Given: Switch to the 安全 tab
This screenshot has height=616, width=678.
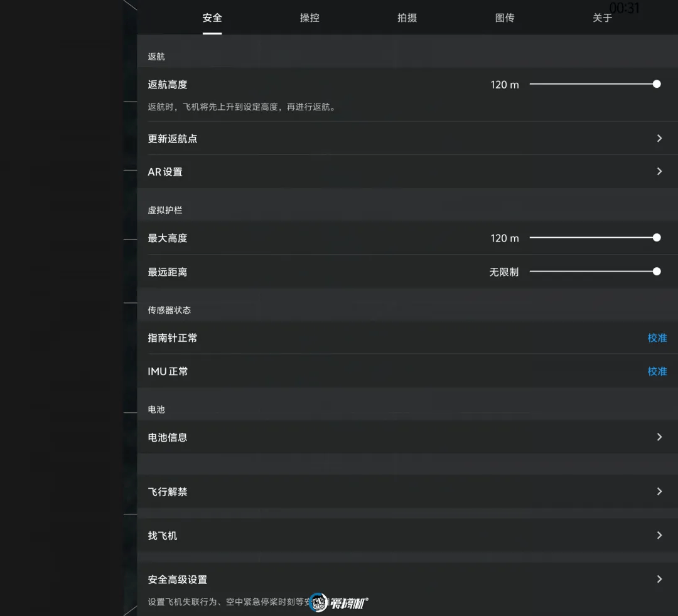Looking at the screenshot, I should click(212, 18).
